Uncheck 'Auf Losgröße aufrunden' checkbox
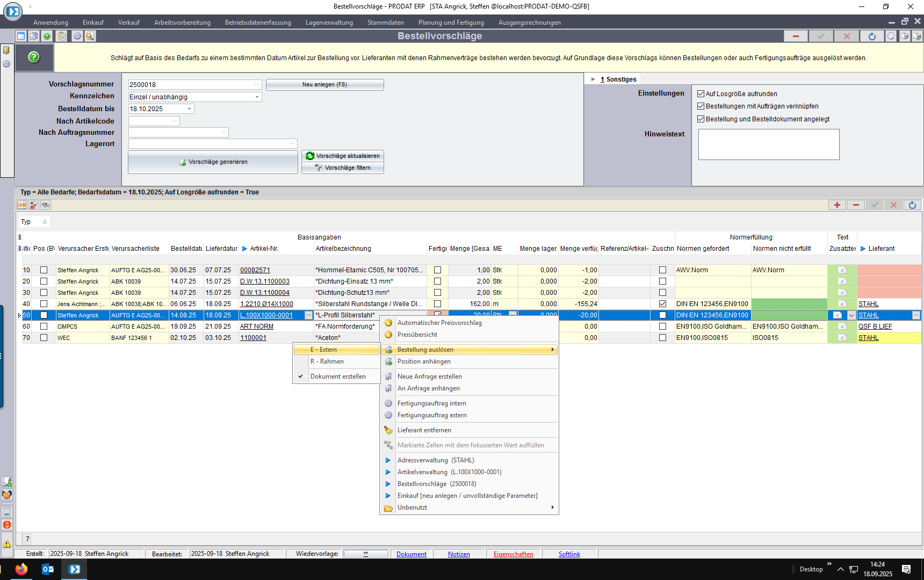924x580 pixels. [701, 93]
